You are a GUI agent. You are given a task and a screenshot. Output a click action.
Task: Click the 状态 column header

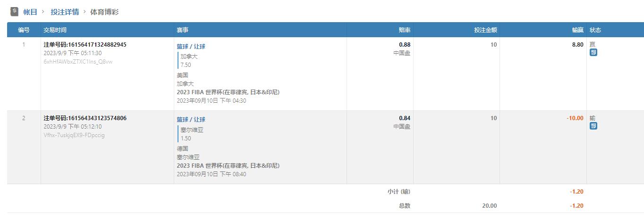(595, 30)
